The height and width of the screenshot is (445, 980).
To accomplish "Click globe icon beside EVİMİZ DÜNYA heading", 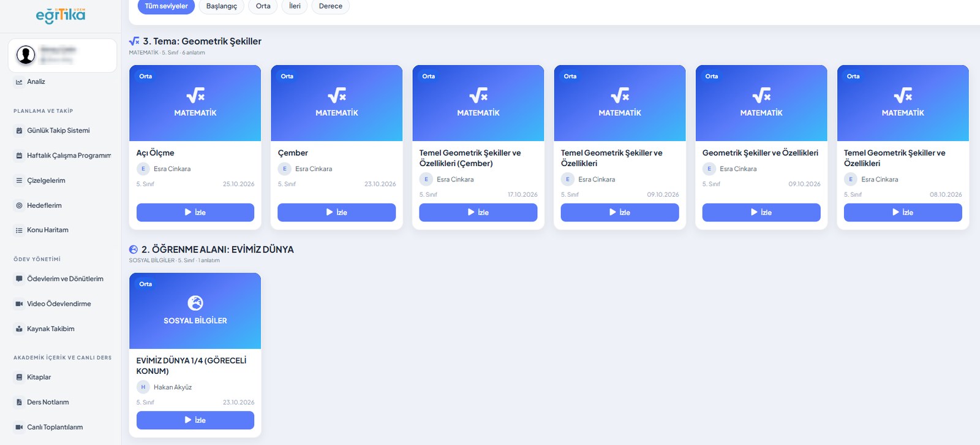I will [134, 249].
